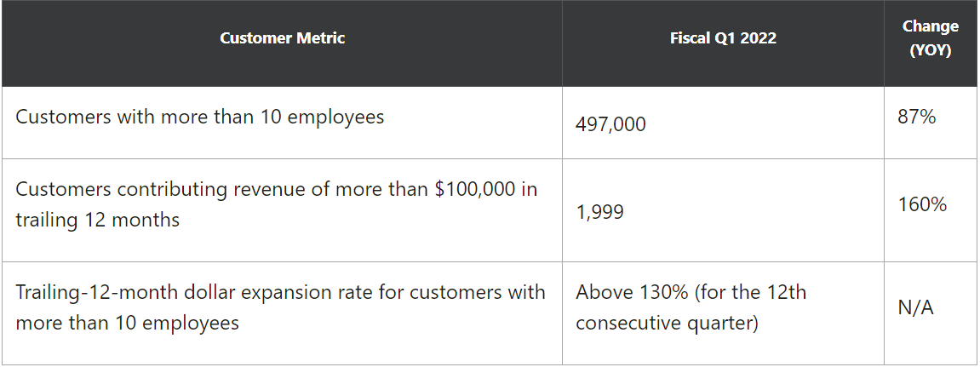This screenshot has width=980, height=367.
Task: Click the N/A cell
Action: pyautogui.click(x=915, y=307)
